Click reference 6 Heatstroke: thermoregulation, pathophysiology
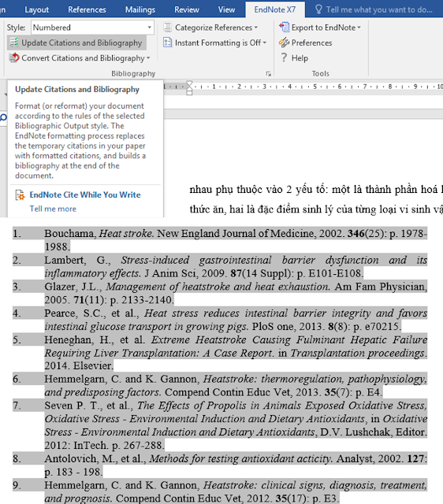Screen dimensions: 443x504 pos(220,385)
